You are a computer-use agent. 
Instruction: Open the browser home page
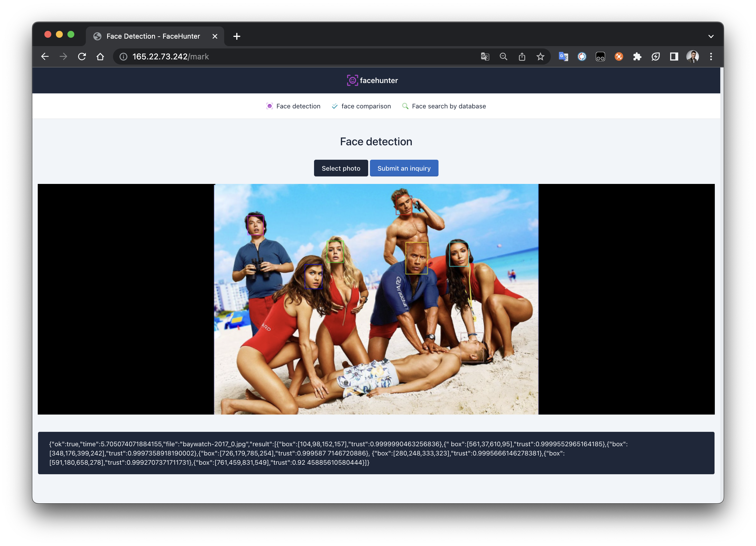point(100,57)
